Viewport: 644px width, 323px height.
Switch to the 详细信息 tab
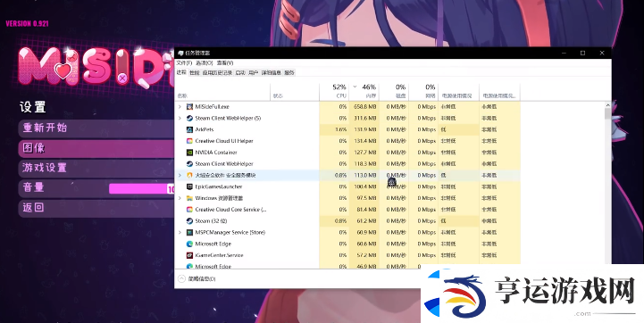[271, 72]
